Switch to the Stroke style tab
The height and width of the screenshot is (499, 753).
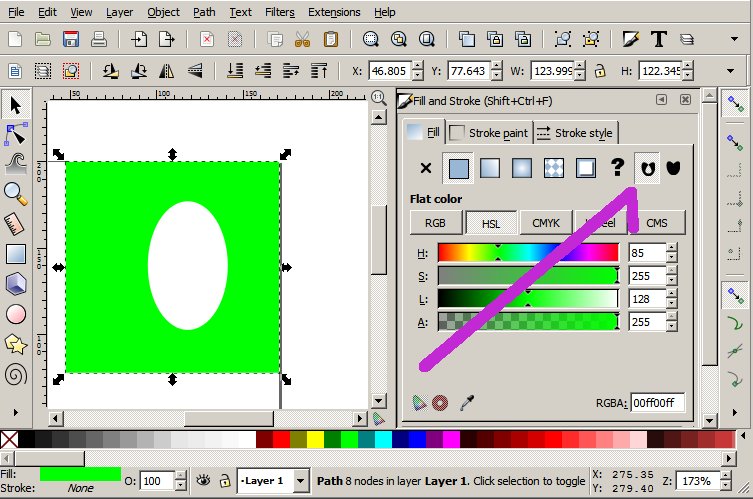[577, 132]
